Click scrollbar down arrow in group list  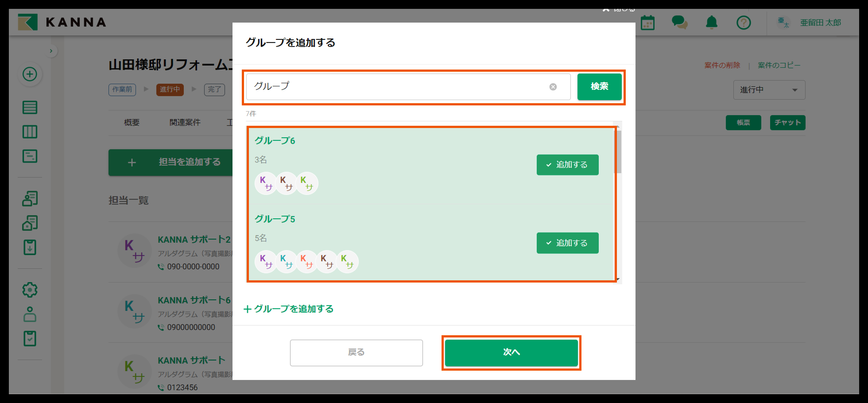[x=618, y=279]
